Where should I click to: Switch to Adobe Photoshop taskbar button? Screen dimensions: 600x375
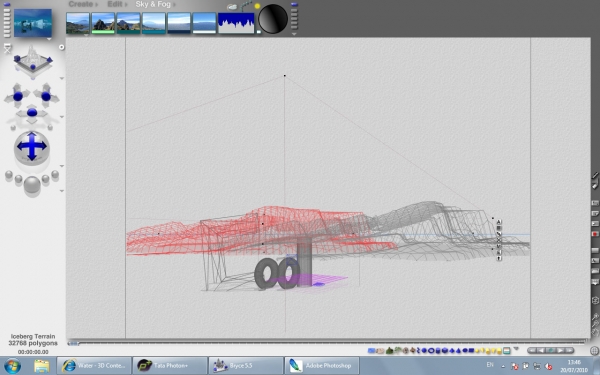click(x=322, y=366)
